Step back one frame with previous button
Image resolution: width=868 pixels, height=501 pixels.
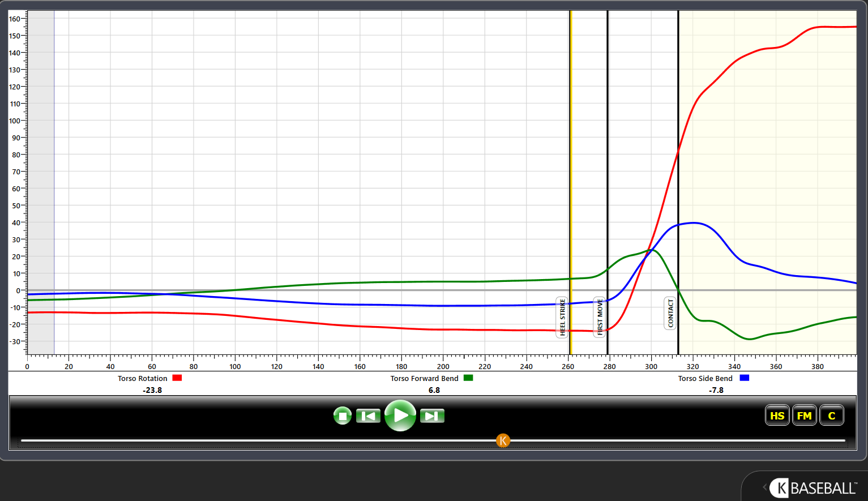368,416
